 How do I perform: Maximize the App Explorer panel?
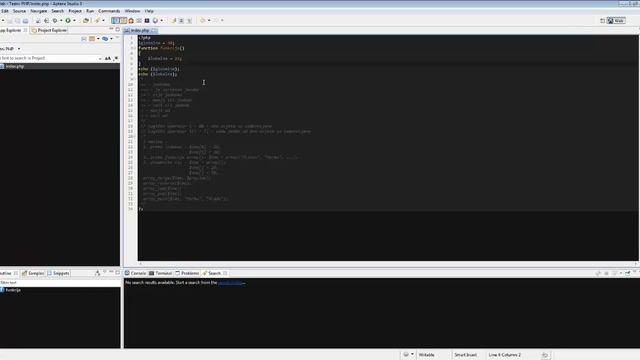click(x=118, y=29)
